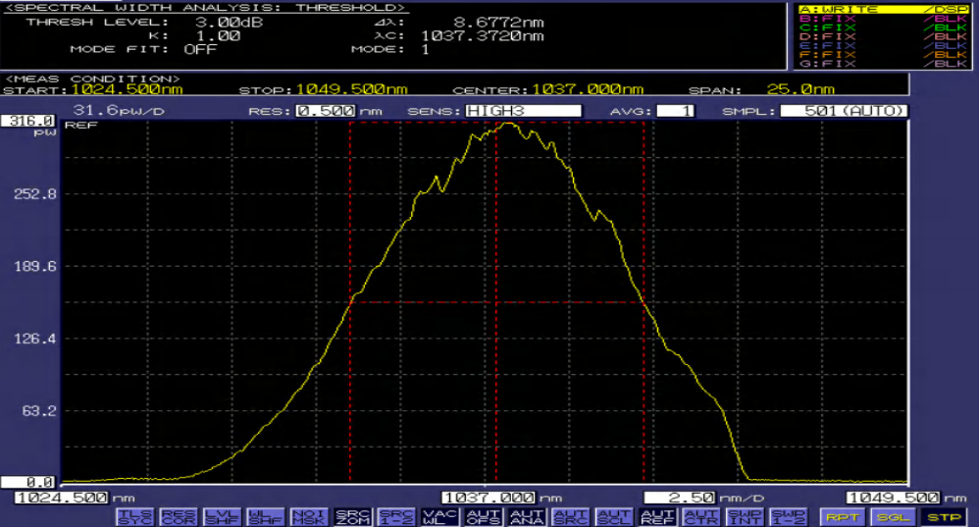This screenshot has height=528, width=980.
Task: Open the SMPL 501(AUTO) sampling field
Action: (843, 111)
